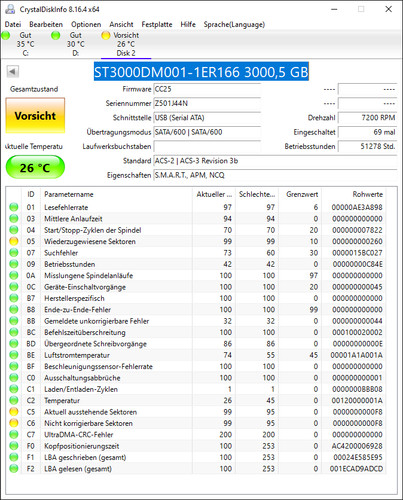Open the Sprache(Language) menu
Viewport: 403px width, 500px height.
[x=234, y=24]
